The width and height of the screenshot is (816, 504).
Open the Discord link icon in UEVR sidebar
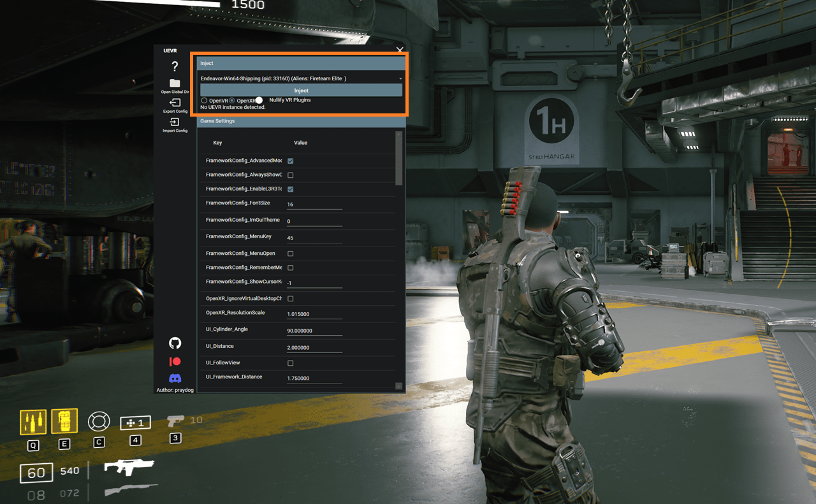coord(175,378)
